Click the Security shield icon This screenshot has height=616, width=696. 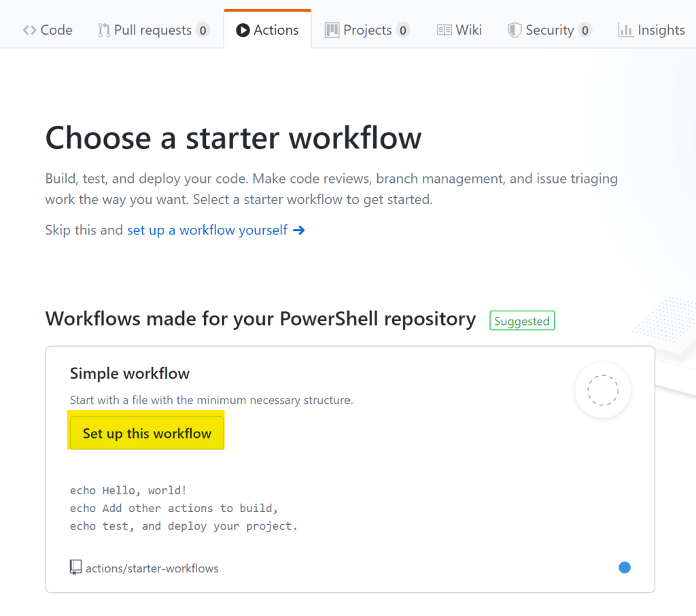[515, 31]
